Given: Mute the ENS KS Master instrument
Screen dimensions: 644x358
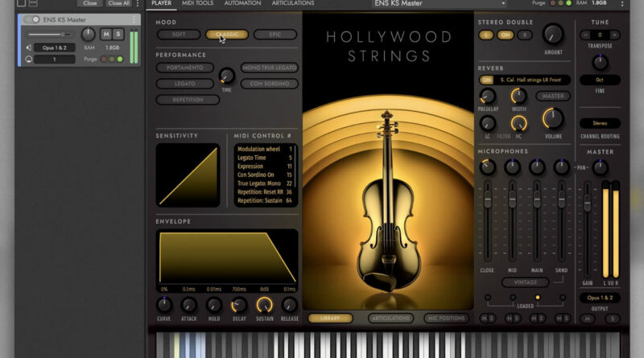Looking at the screenshot, I should 106,34.
